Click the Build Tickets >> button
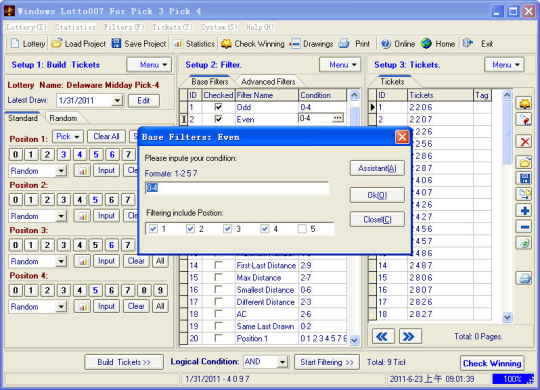Image resolution: width=540 pixels, height=390 pixels. 124,362
